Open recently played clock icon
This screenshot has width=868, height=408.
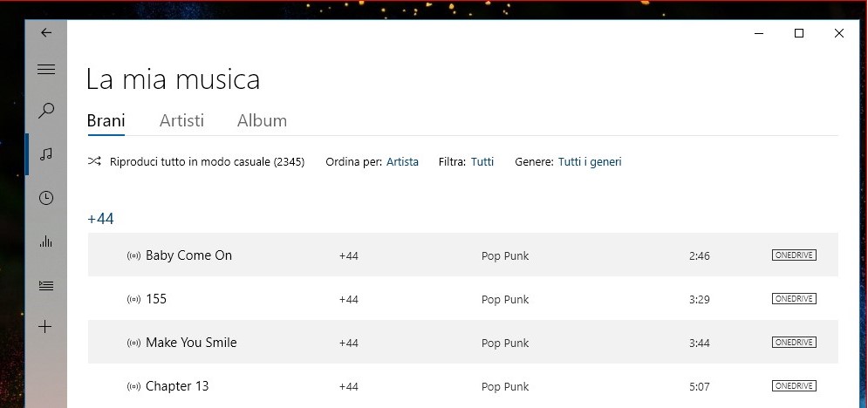[x=46, y=198]
